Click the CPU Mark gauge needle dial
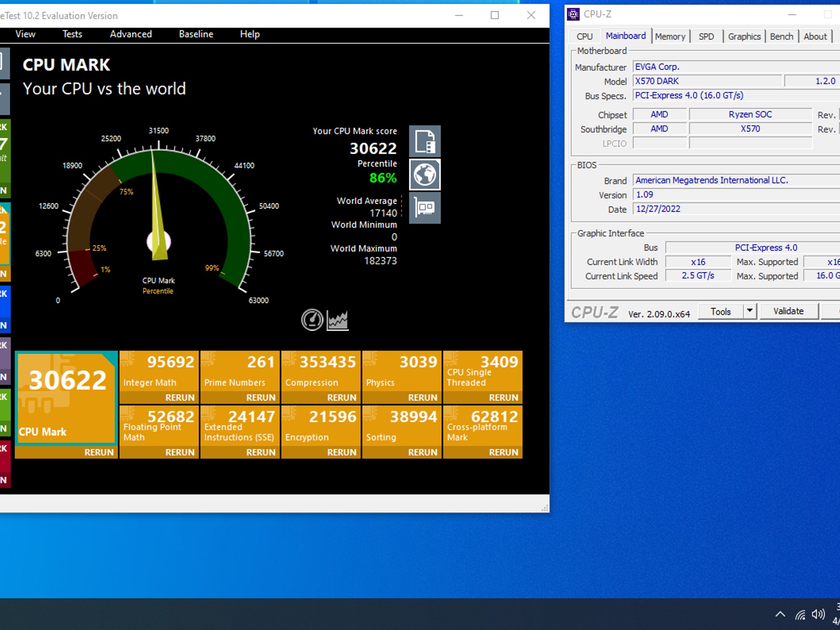The image size is (840, 630). (x=159, y=242)
